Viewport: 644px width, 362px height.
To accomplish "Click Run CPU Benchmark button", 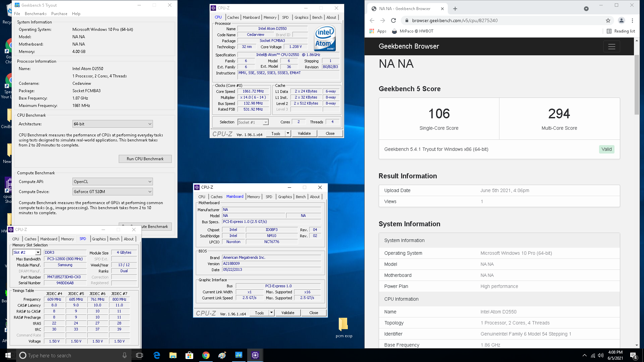I will click(145, 159).
